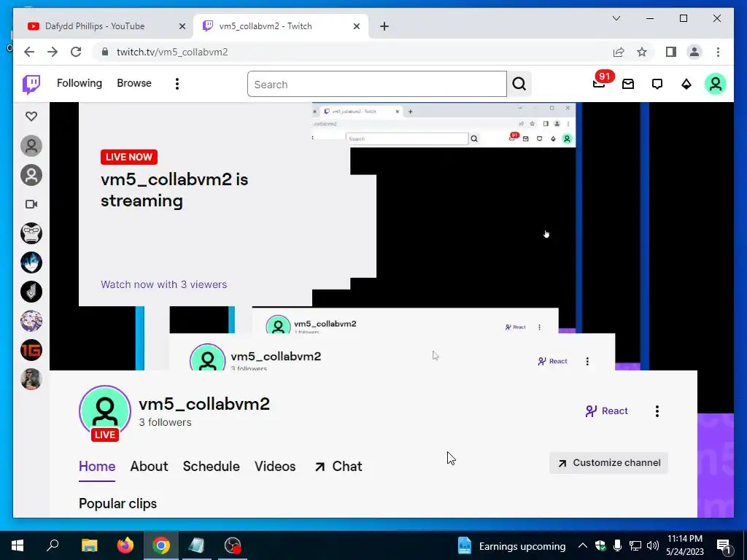Open the 1G logo channel in sidebar
The image size is (747, 560).
31,350
